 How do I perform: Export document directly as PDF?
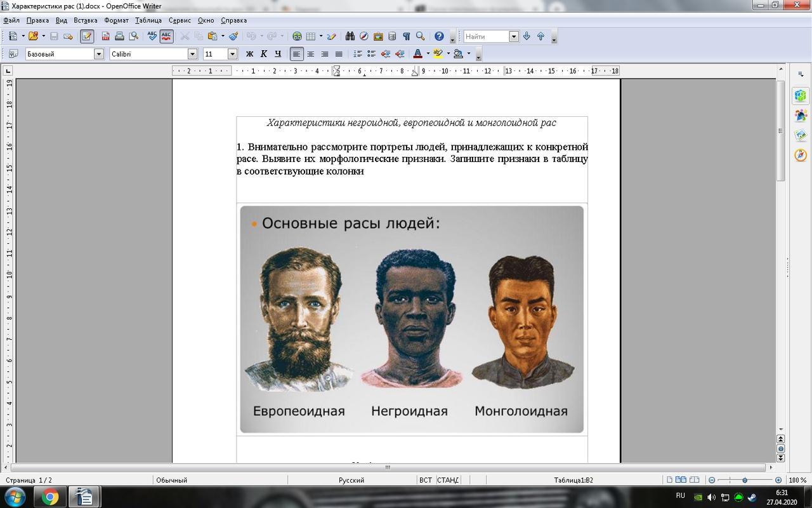pyautogui.click(x=106, y=36)
